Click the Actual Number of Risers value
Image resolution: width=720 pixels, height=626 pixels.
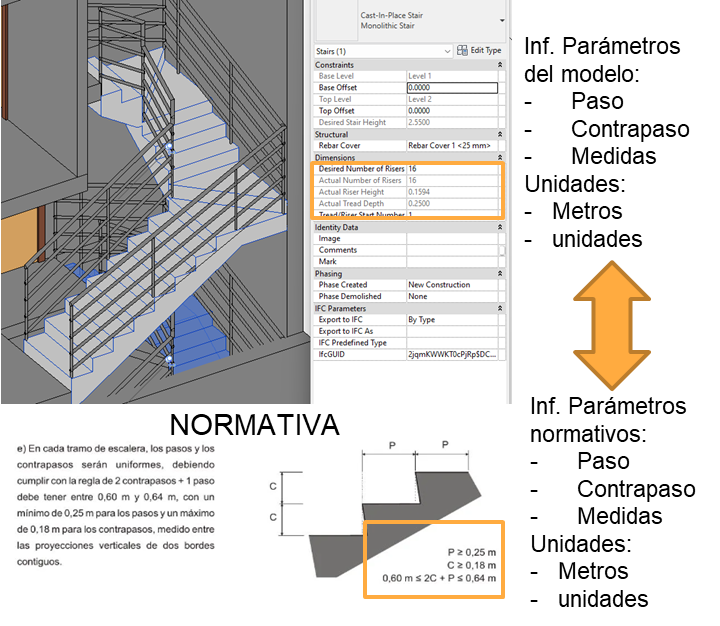(452, 180)
